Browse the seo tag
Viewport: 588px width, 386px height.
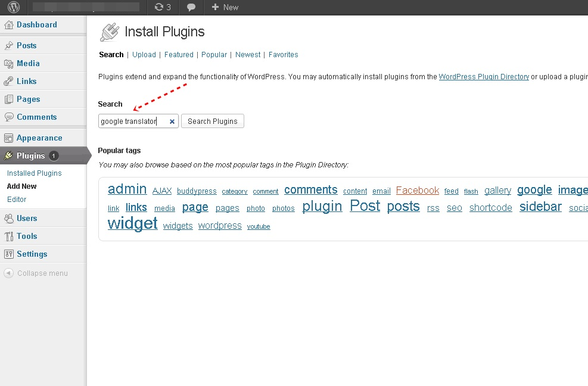click(454, 208)
